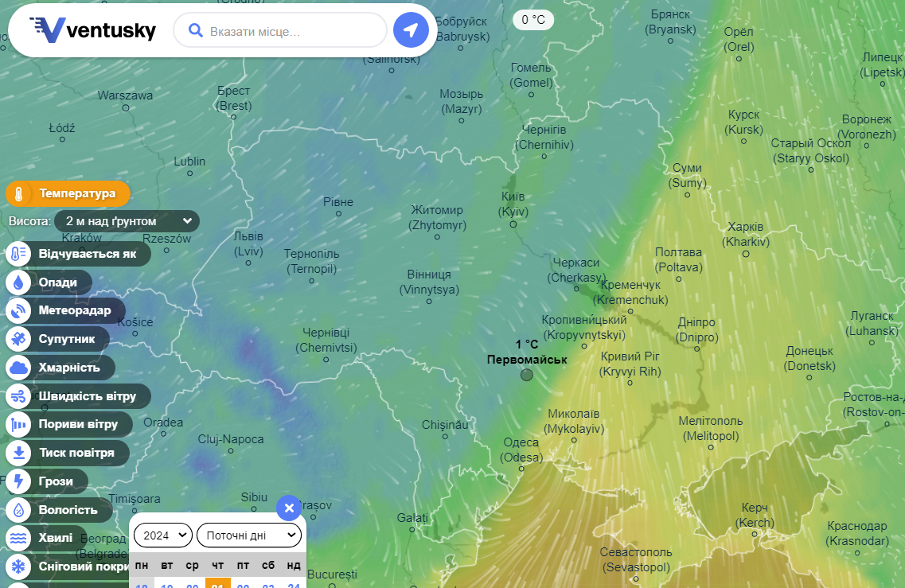Select the Warszawa city label
The height and width of the screenshot is (588, 905).
[125, 95]
